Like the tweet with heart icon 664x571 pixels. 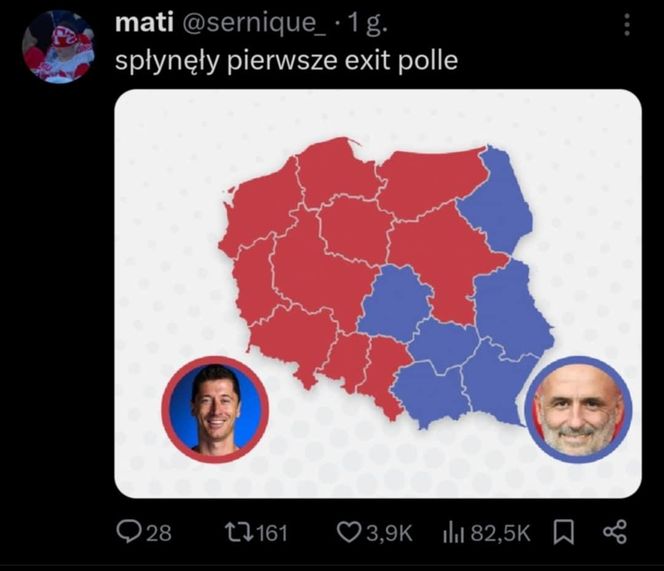(x=347, y=532)
